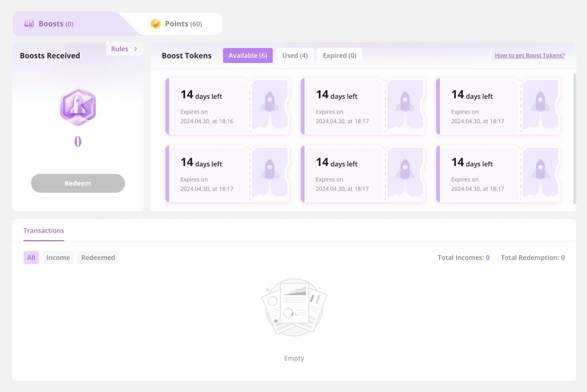Viewport: 587px width, 392px height.
Task: Activate the All transactions filter
Action: (x=31, y=257)
